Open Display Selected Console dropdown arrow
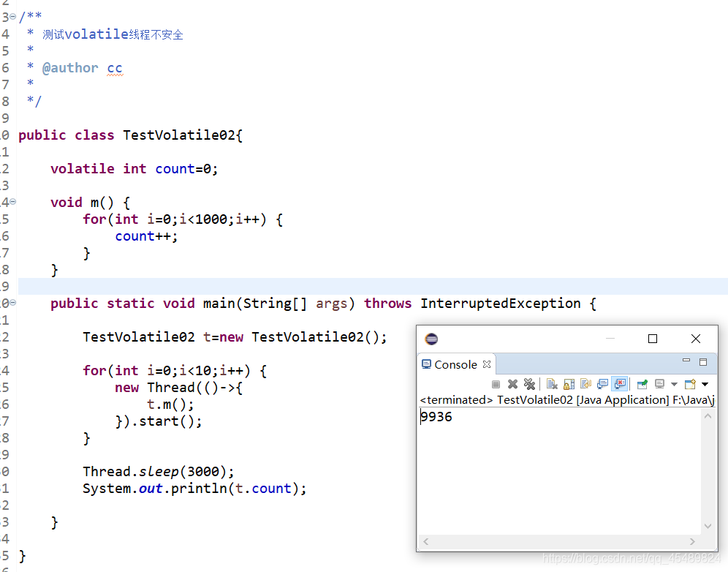The image size is (728, 572). (x=674, y=384)
